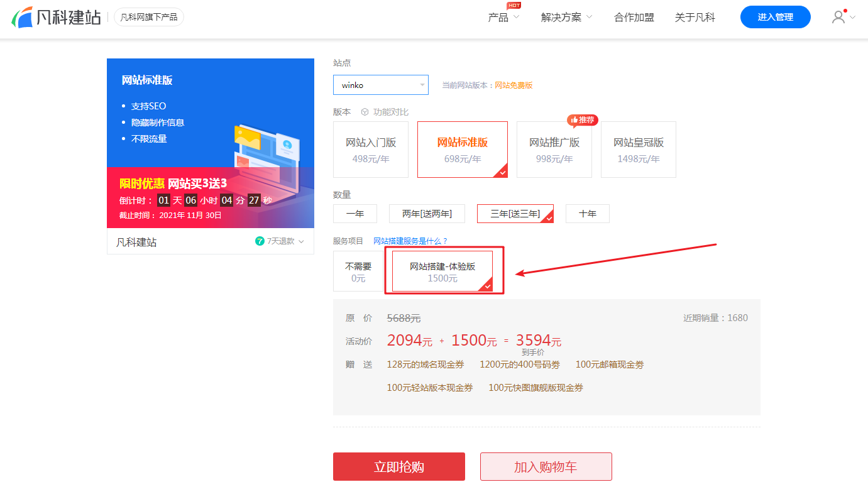The height and width of the screenshot is (487, 868).
Task: Click the 凡科建站 logo
Action: [56, 17]
